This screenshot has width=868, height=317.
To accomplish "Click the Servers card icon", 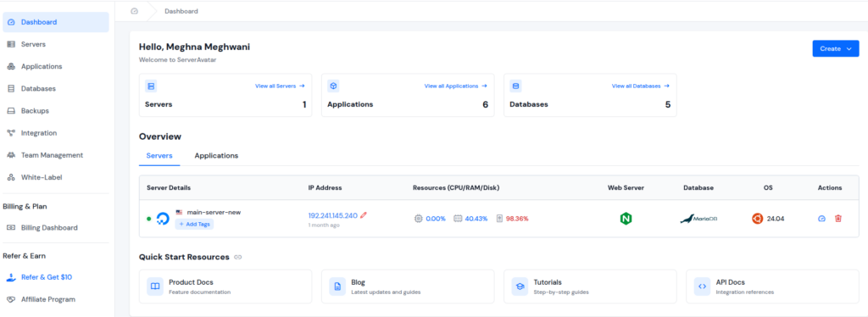I will 151,86.
